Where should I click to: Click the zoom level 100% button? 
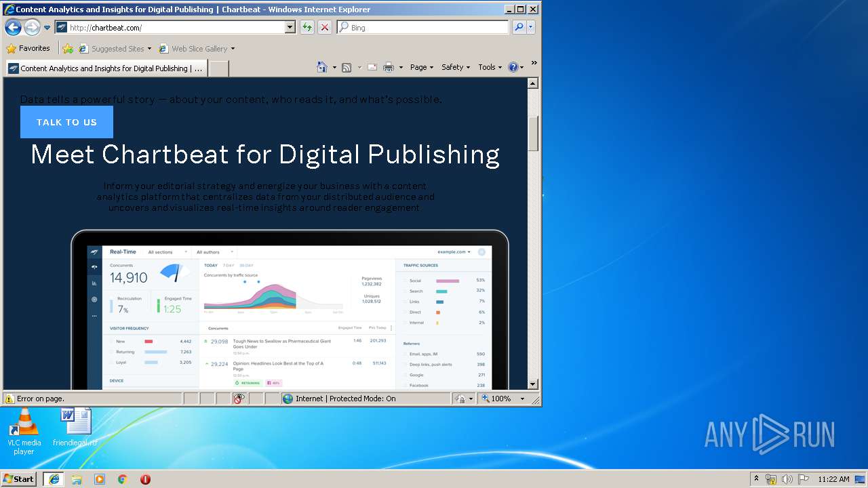coord(496,399)
